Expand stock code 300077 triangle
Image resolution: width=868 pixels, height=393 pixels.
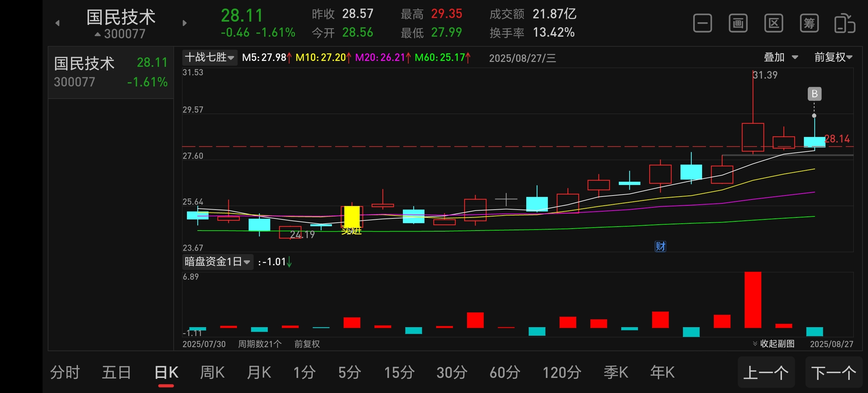tap(98, 34)
